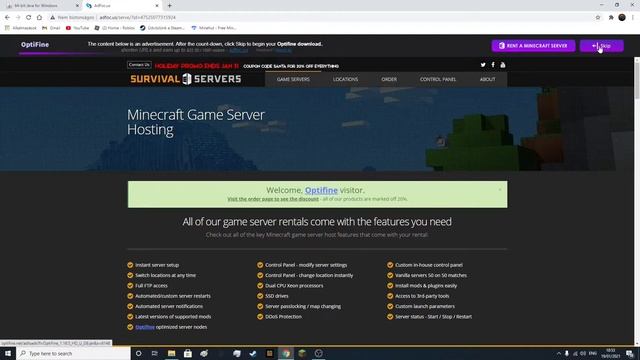This screenshot has width=640, height=360.
Task: Close the AdFoc.us tab
Action: tap(157, 6)
